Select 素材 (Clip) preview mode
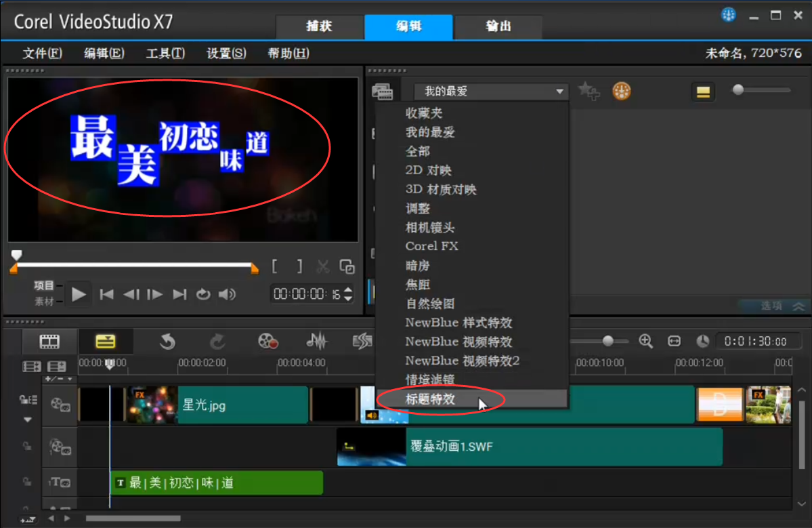Image resolution: width=812 pixels, height=528 pixels. pyautogui.click(x=44, y=302)
